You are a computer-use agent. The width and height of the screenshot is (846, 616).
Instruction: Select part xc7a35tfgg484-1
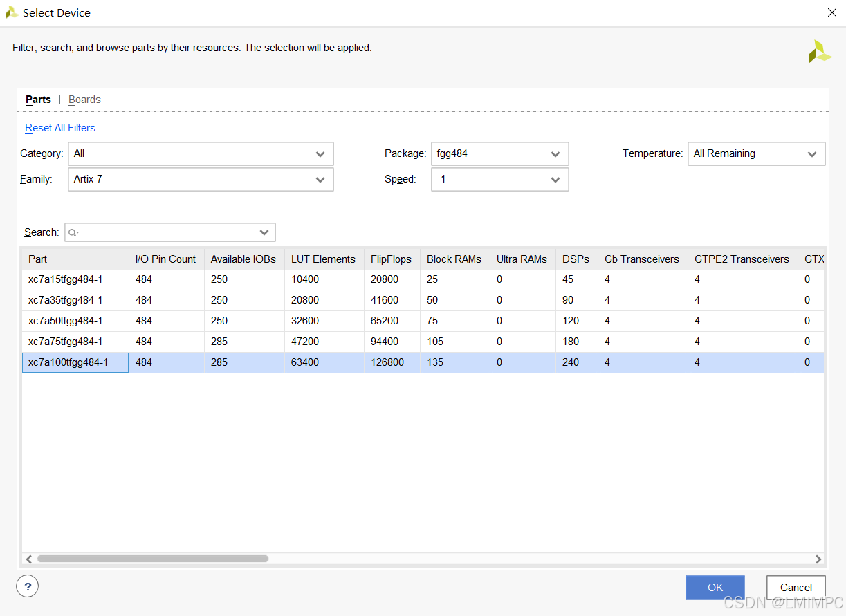(65, 300)
